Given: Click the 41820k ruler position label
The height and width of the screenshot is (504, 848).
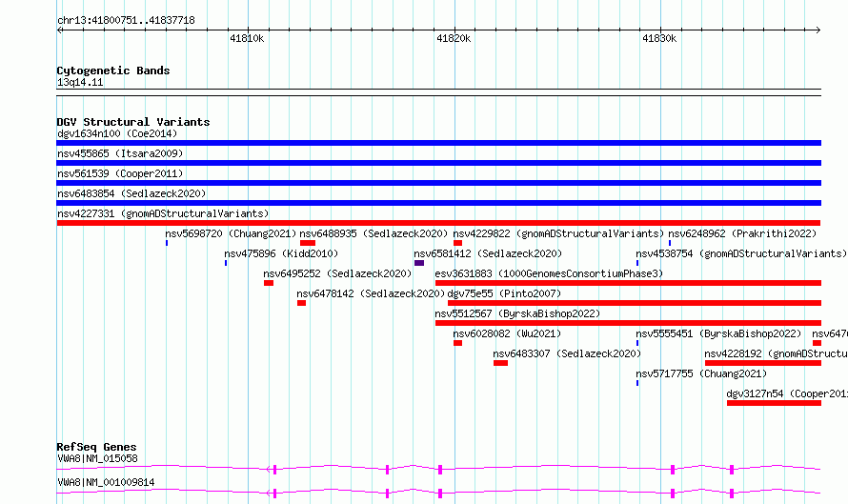Looking at the screenshot, I should click(x=454, y=38).
